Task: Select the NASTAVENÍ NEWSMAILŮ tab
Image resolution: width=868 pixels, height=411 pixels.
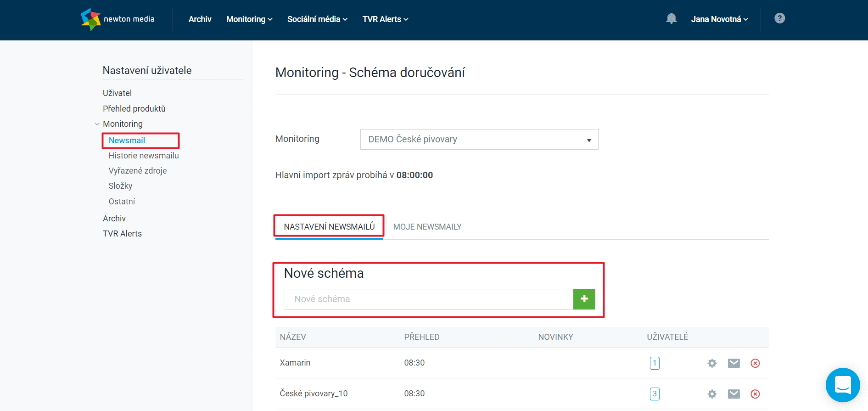Action: [x=329, y=227]
